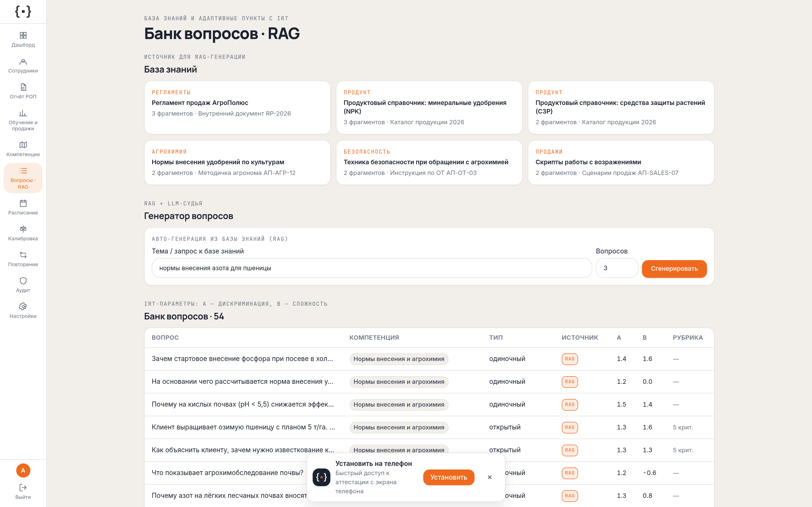Click the Сгенерировать button
This screenshot has width=812, height=507.
tap(674, 269)
